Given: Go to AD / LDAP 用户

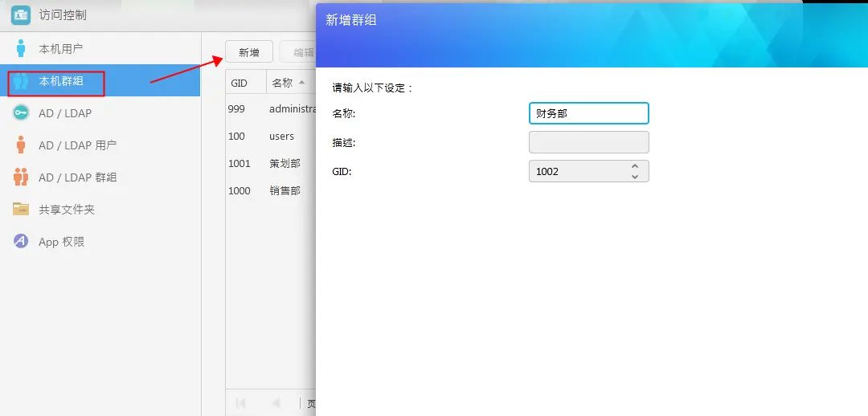Looking at the screenshot, I should pos(100,145).
